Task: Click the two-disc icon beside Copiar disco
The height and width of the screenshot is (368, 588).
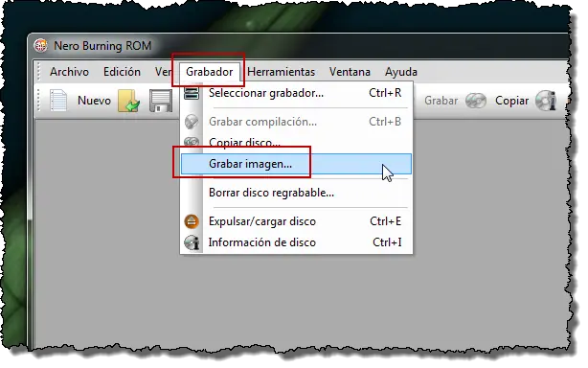Action: click(x=192, y=142)
